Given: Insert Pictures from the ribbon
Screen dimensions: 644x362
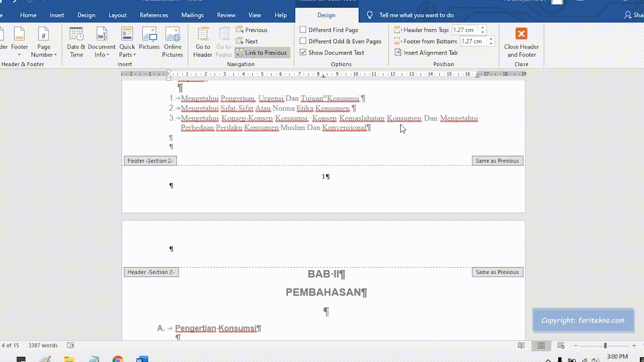Looking at the screenshot, I should pyautogui.click(x=149, y=39).
